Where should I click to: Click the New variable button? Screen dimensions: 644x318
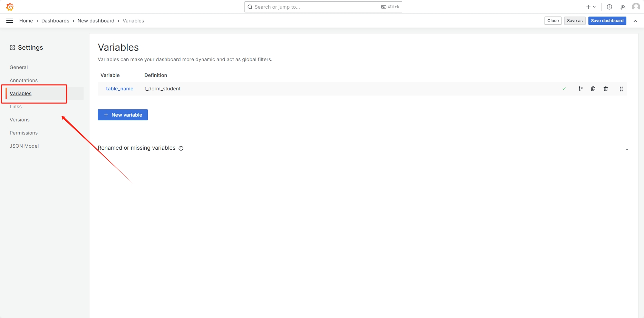pyautogui.click(x=123, y=115)
